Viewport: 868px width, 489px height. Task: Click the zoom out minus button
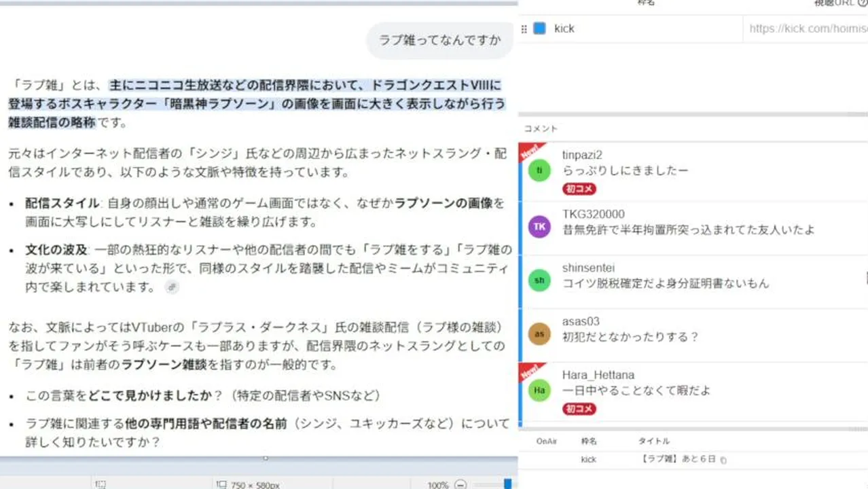tap(460, 485)
